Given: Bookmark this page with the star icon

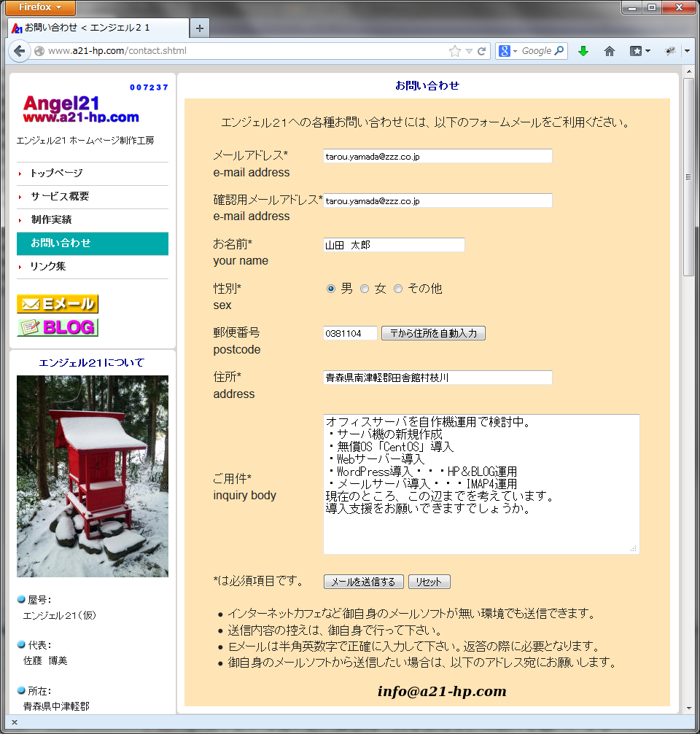Looking at the screenshot, I should pyautogui.click(x=455, y=51).
